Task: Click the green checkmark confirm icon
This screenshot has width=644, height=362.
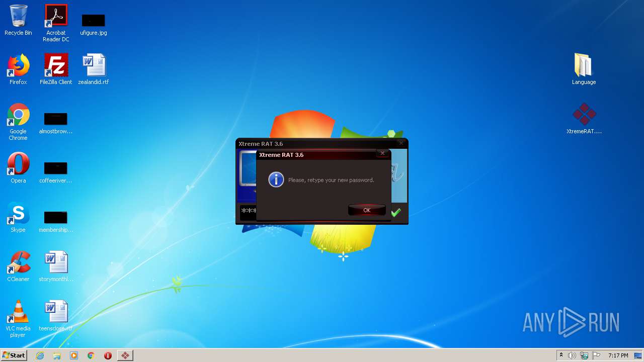Action: coord(396,212)
